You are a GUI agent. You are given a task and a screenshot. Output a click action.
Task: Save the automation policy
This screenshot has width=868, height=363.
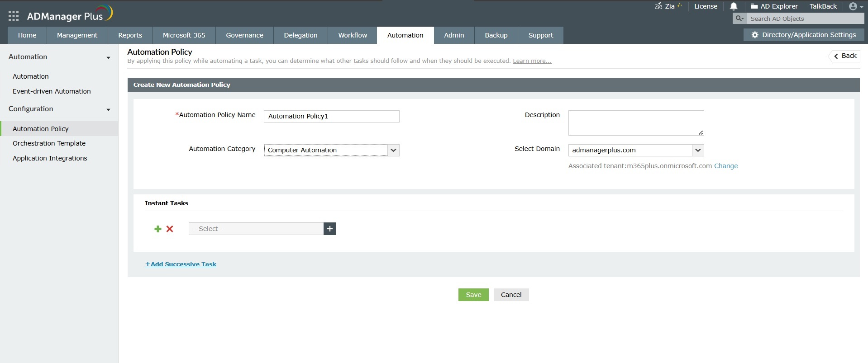pyautogui.click(x=473, y=295)
